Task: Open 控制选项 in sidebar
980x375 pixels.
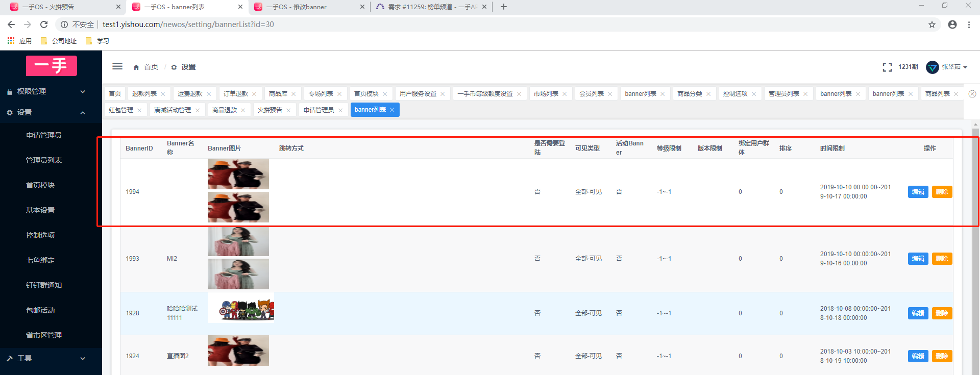Action: (x=40, y=235)
